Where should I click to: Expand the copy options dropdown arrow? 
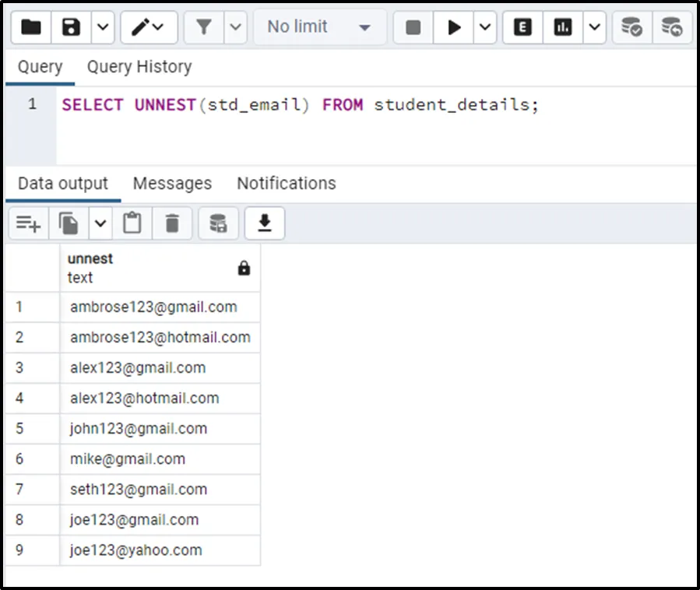[100, 224]
